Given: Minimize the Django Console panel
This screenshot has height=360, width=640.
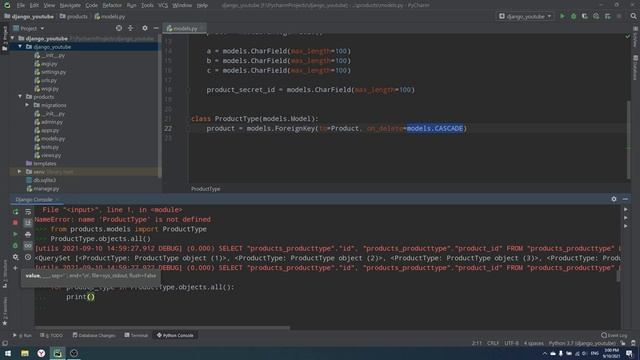Looking at the screenshot, I should point(625,199).
